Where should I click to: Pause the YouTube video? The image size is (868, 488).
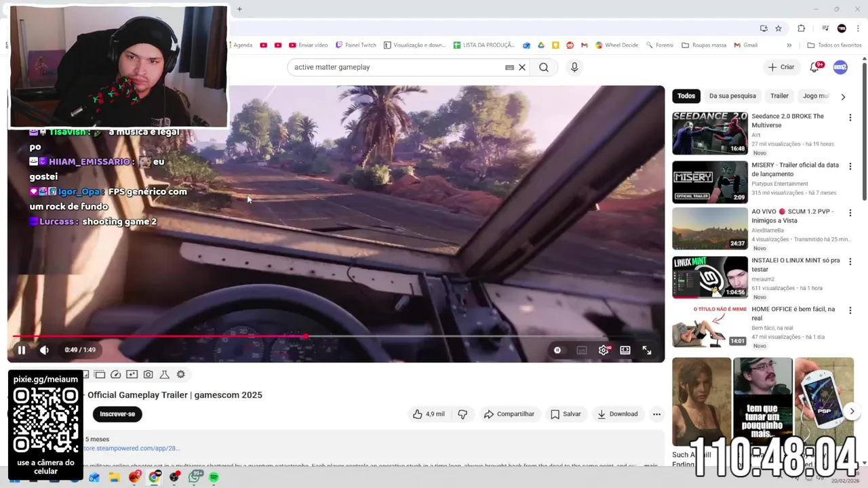pyautogui.click(x=21, y=350)
